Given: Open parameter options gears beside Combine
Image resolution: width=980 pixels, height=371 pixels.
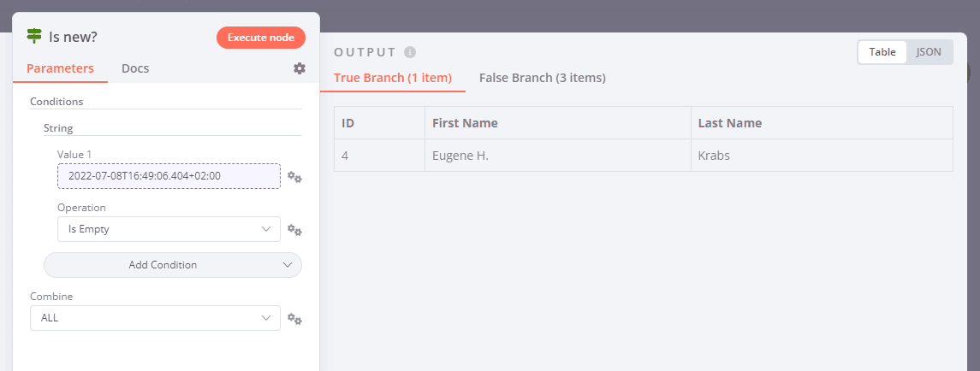Looking at the screenshot, I should point(294,319).
